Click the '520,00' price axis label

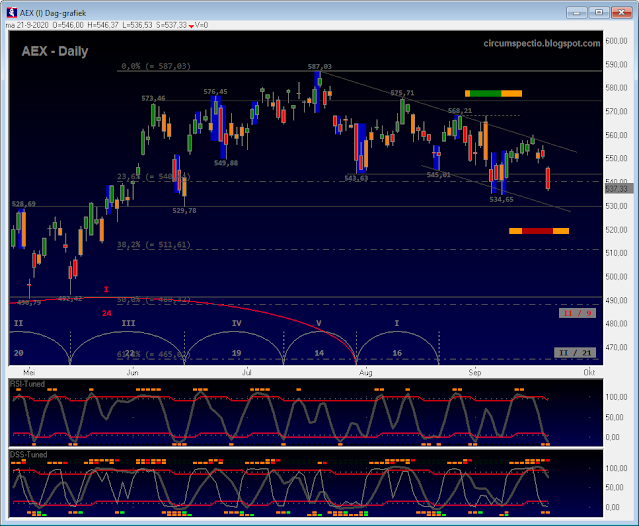[617, 230]
